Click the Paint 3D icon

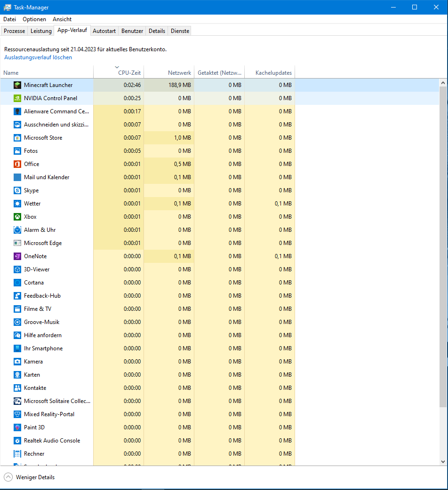point(17,427)
